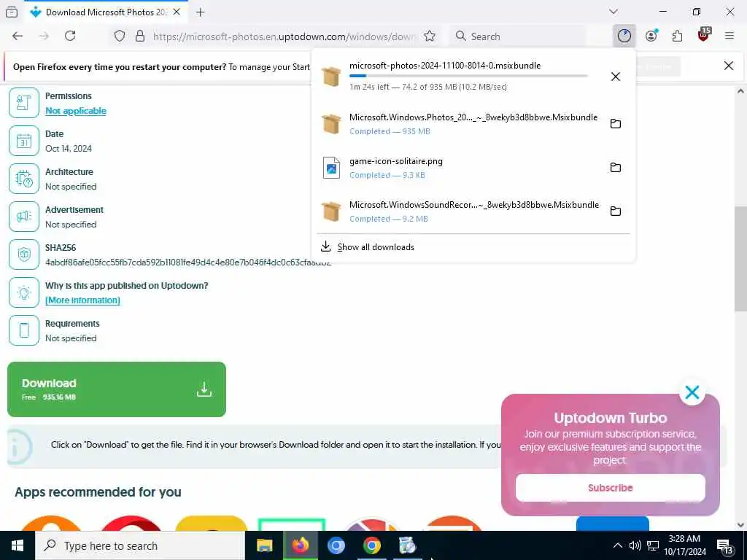Image resolution: width=747 pixels, height=560 pixels.
Task: Click the SHA256 shield icon
Action: (24, 254)
